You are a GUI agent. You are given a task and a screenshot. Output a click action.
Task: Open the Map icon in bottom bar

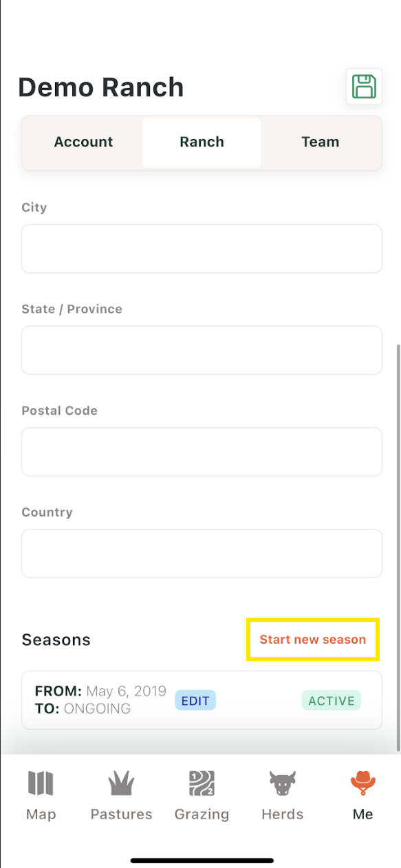click(x=41, y=783)
